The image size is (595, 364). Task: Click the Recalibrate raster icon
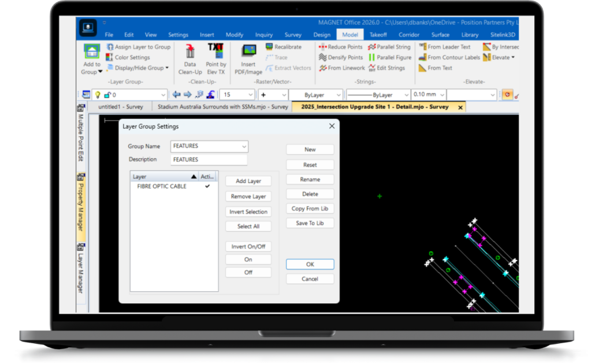click(269, 47)
